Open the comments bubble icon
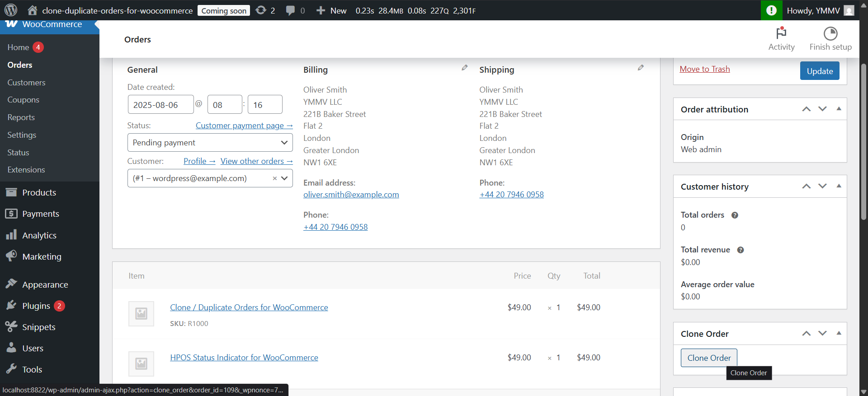The height and width of the screenshot is (396, 868). tap(290, 10)
